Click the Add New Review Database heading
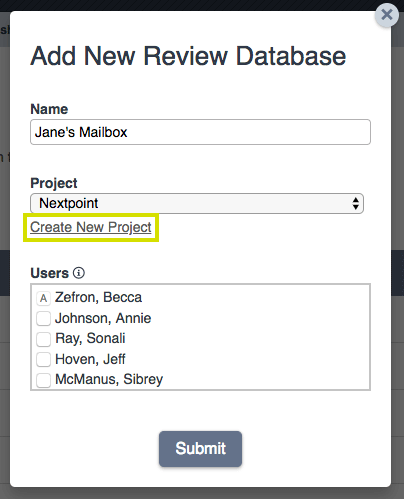 [x=188, y=56]
